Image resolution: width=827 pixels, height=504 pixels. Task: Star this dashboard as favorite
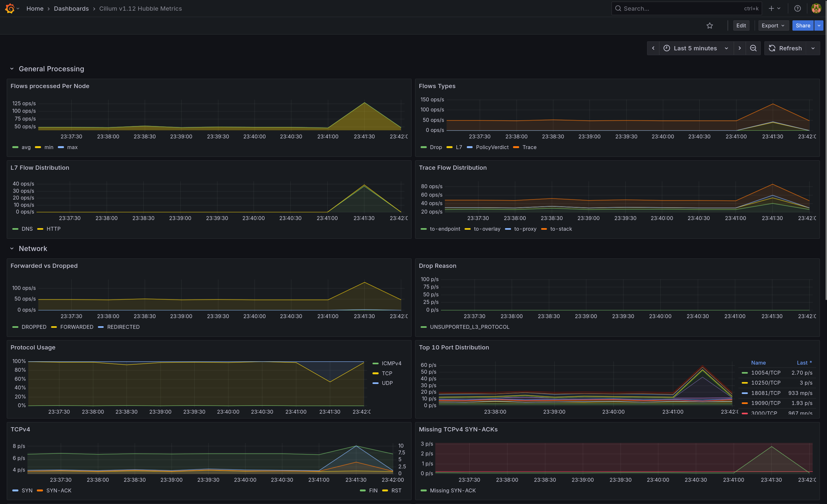click(x=709, y=25)
